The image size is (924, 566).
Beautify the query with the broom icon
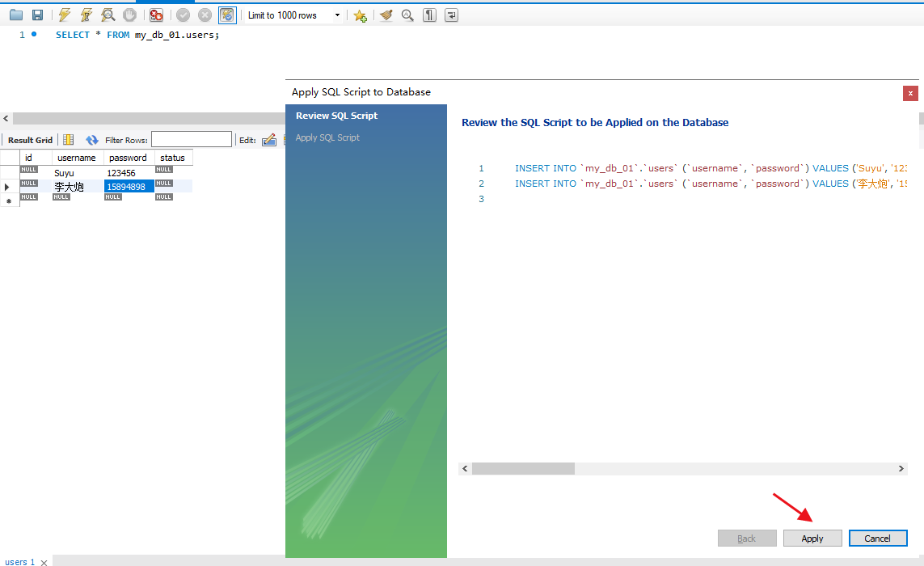click(386, 15)
